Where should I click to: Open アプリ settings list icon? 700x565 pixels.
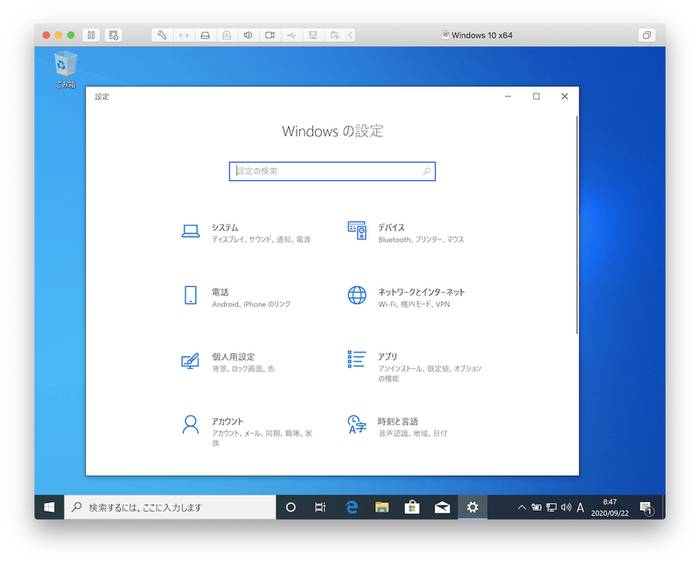click(357, 359)
